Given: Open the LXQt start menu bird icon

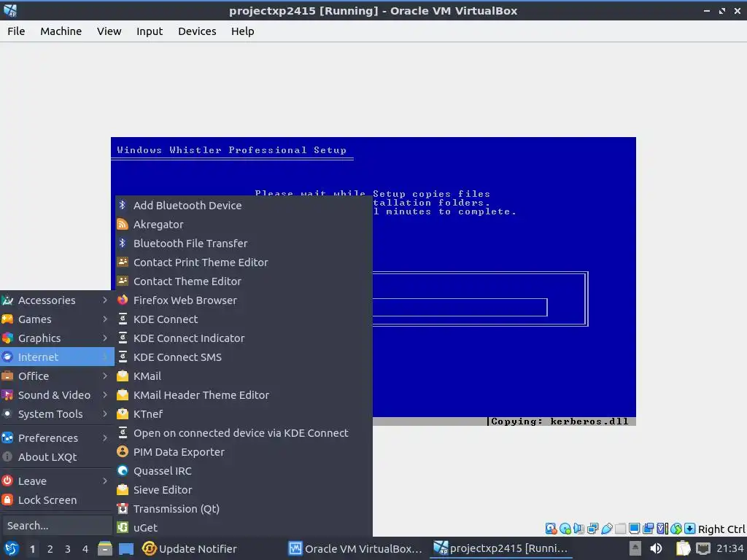Looking at the screenshot, I should click(12, 548).
